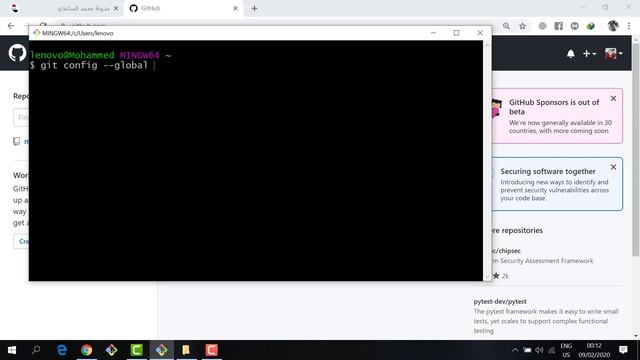
Task: Click the battery tray icon
Action: pyautogui.click(x=527, y=350)
